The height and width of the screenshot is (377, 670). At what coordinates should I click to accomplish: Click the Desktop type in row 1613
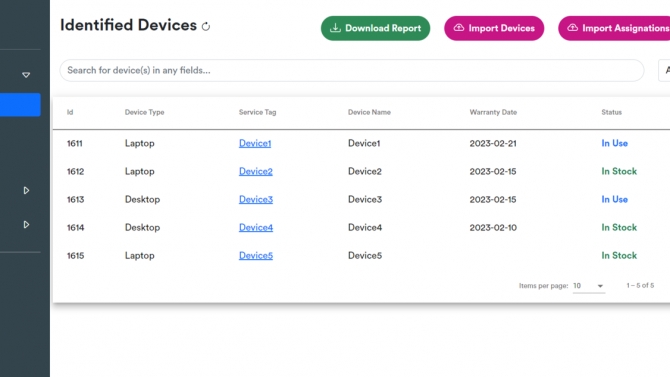point(142,200)
